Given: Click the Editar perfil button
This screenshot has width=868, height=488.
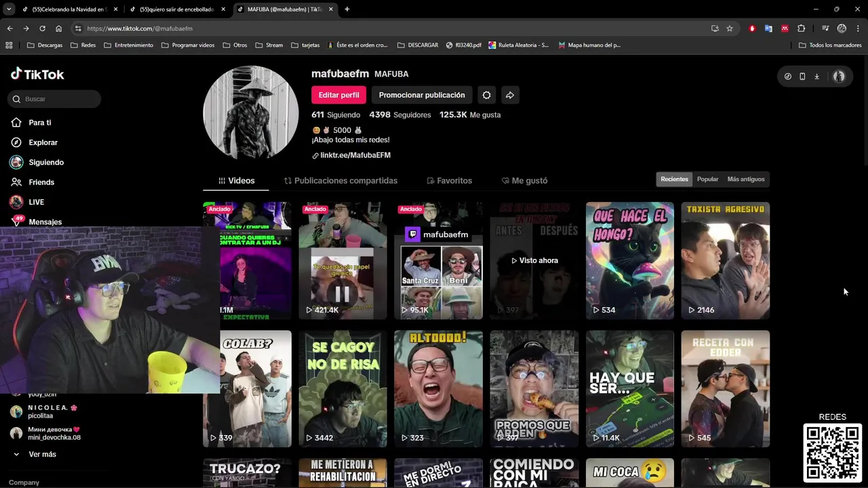Looking at the screenshot, I should pyautogui.click(x=338, y=95).
